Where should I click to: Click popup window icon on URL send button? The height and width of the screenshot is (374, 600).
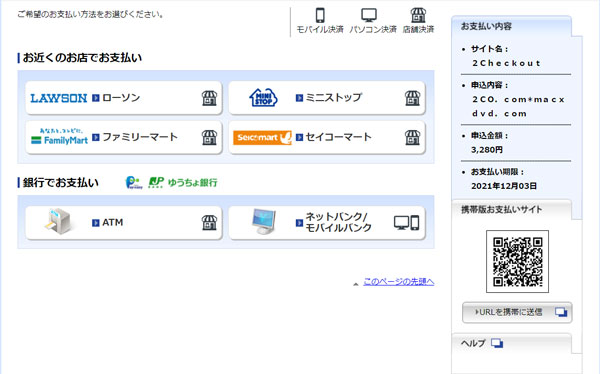(x=561, y=312)
